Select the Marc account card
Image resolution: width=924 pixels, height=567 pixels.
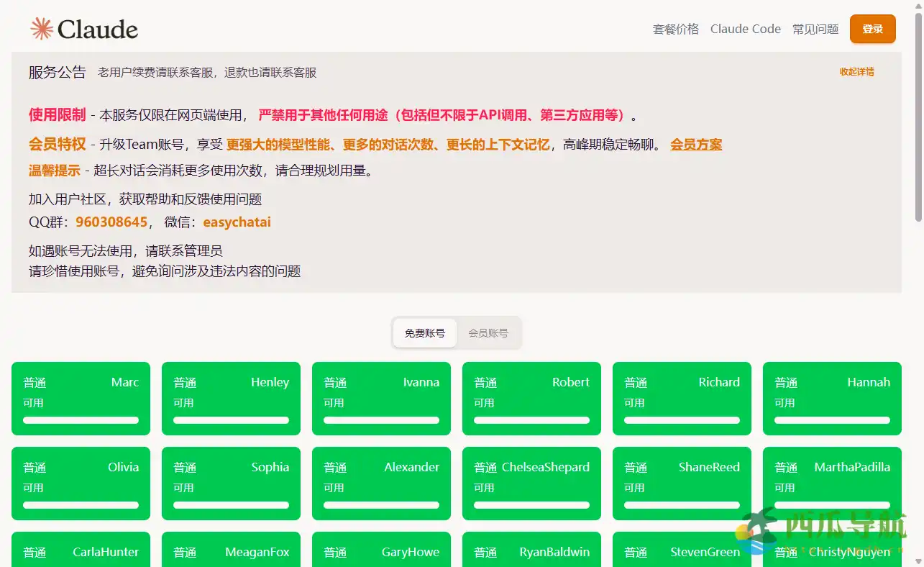(x=81, y=398)
